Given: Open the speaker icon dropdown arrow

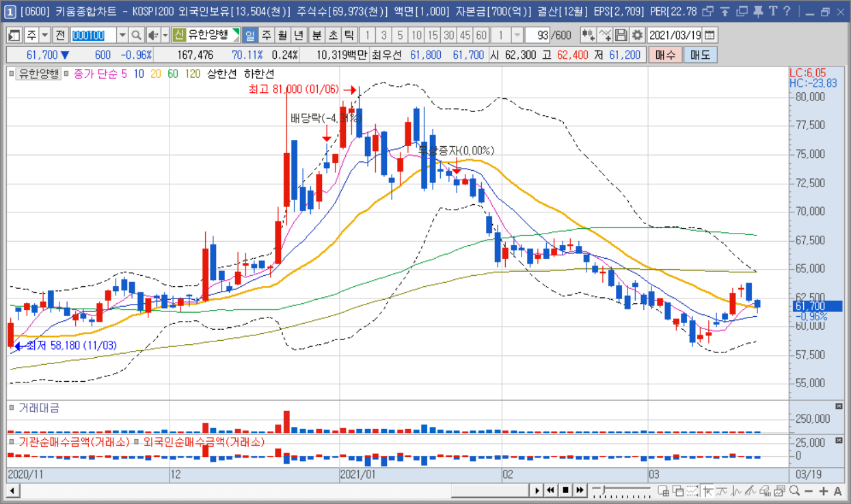Looking at the screenshot, I should click(165, 35).
